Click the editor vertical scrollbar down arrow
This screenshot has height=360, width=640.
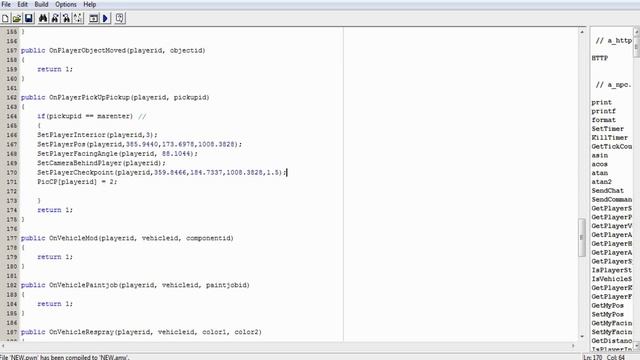pyautogui.click(x=582, y=337)
